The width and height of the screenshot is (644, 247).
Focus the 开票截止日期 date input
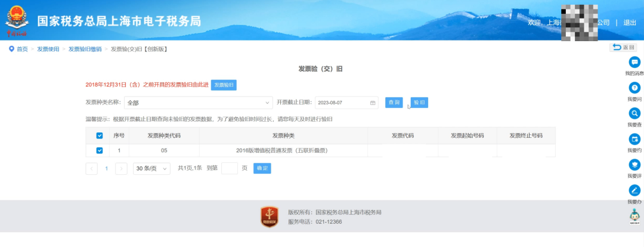tap(346, 103)
